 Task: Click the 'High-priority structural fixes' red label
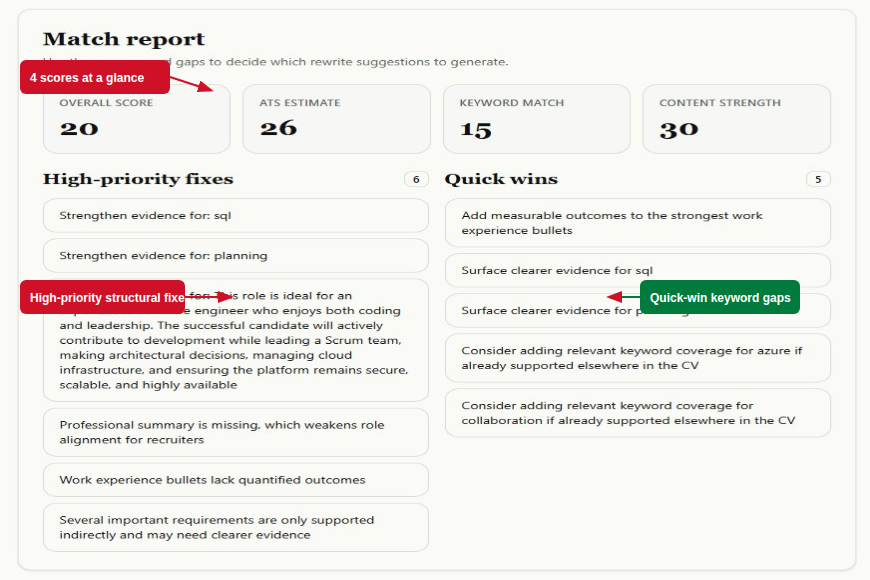coord(103,297)
